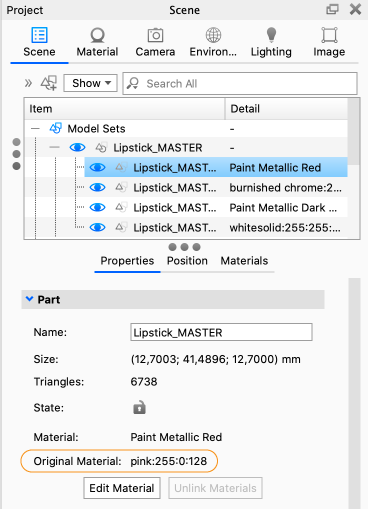The height and width of the screenshot is (509, 368).
Task: Click part icon in Paint Metallic Red row
Action: [x=121, y=167]
